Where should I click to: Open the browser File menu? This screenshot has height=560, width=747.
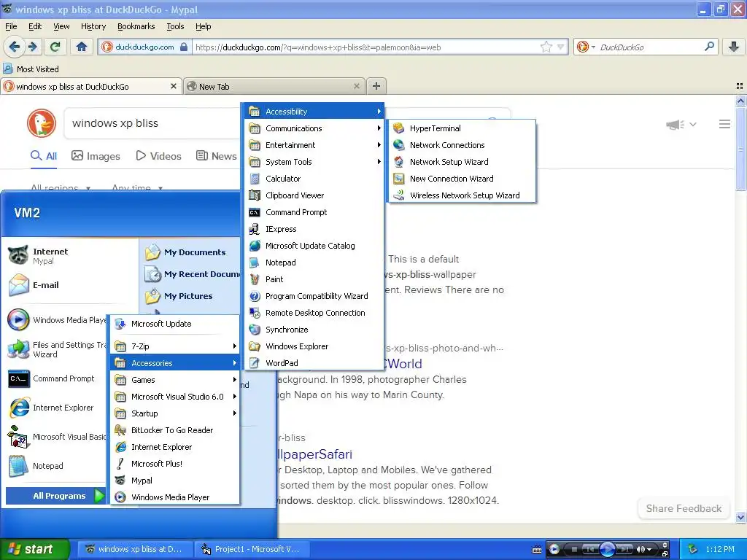pos(11,27)
